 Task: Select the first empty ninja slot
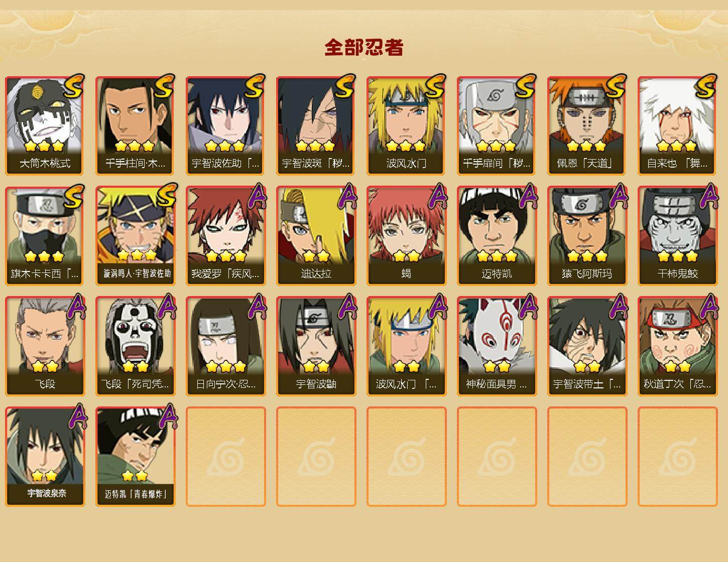click(225, 457)
